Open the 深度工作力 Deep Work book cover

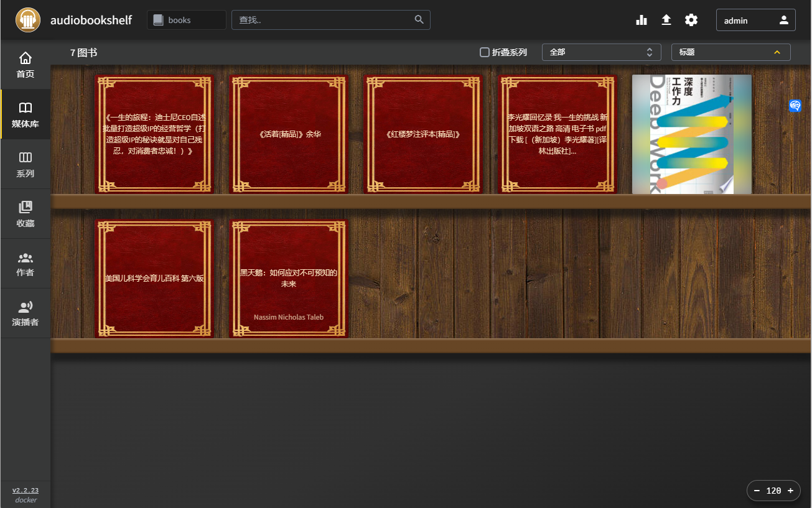(691, 134)
